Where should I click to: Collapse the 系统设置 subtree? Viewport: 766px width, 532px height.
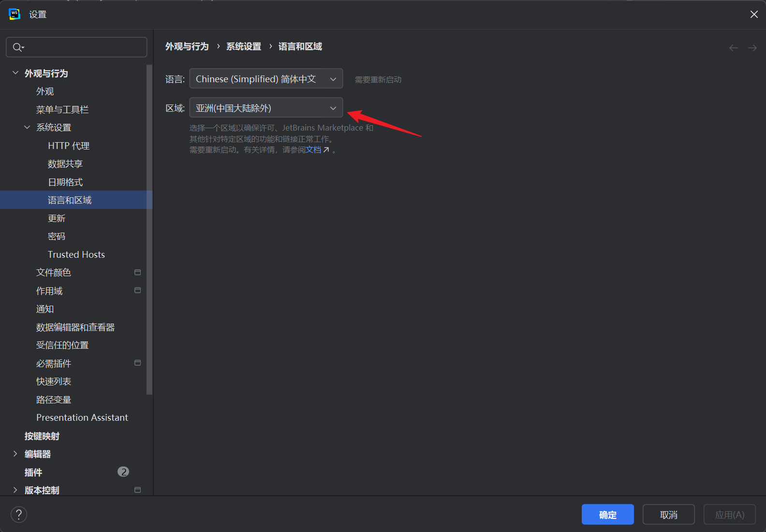27,127
